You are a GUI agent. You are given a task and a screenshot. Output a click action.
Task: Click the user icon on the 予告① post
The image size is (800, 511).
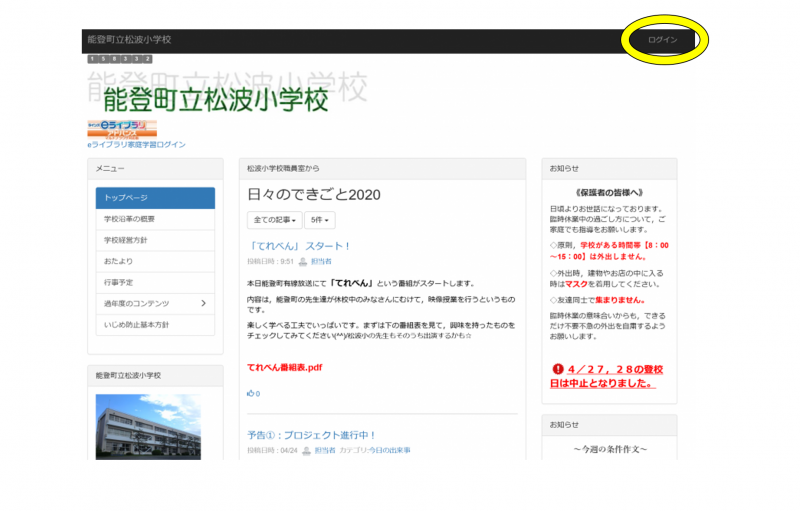pyautogui.click(x=306, y=451)
